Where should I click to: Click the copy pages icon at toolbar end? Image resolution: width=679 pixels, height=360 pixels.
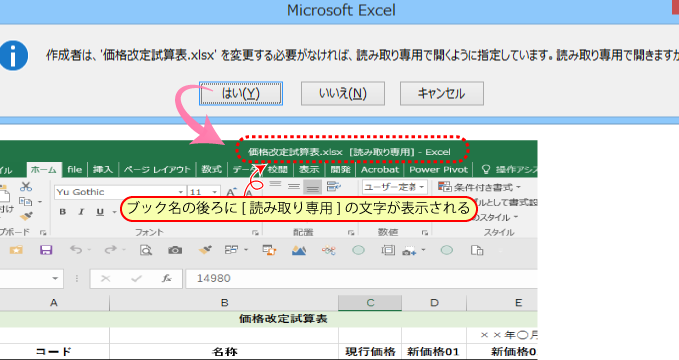tap(477, 250)
